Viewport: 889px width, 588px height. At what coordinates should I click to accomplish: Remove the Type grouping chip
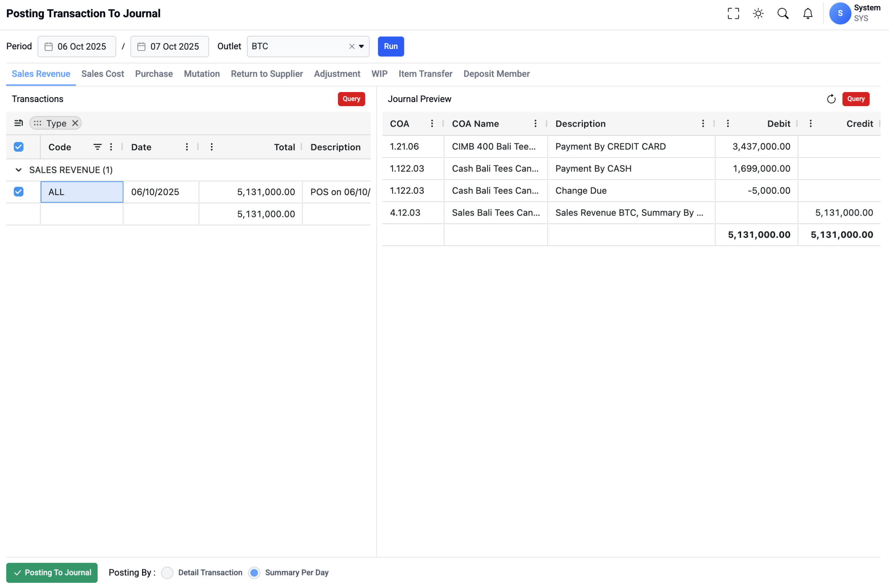75,123
